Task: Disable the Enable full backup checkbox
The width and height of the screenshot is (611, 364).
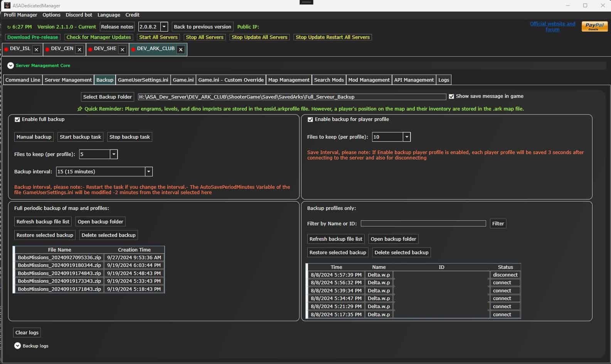Action: coord(17,119)
